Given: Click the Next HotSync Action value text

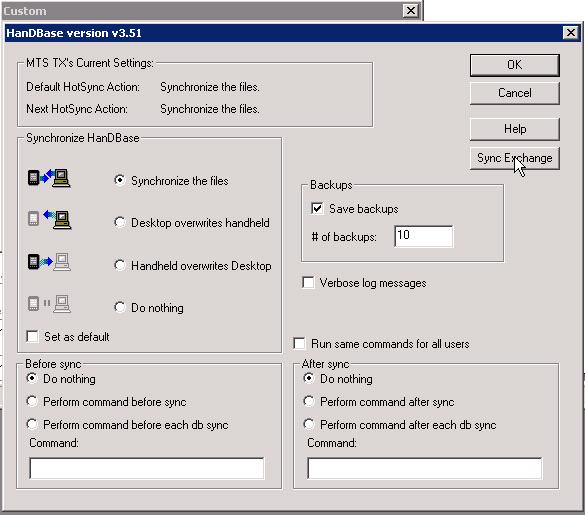Looking at the screenshot, I should (210, 109).
